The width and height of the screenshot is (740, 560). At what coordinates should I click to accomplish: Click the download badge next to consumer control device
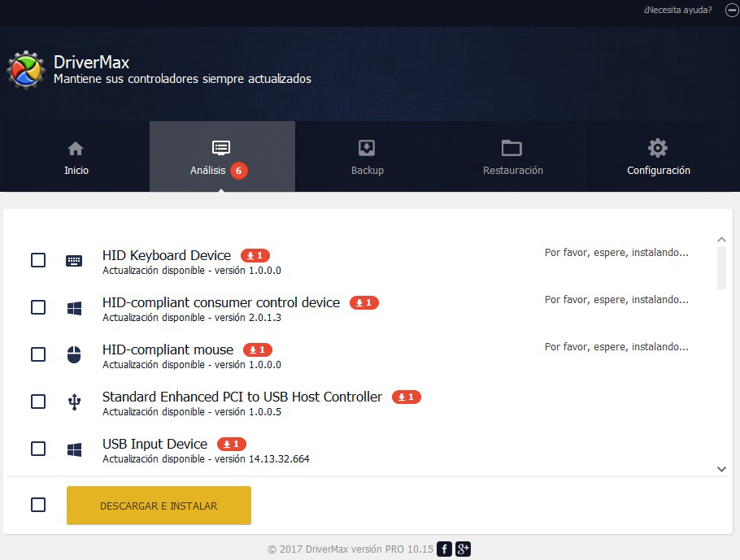coord(364,303)
